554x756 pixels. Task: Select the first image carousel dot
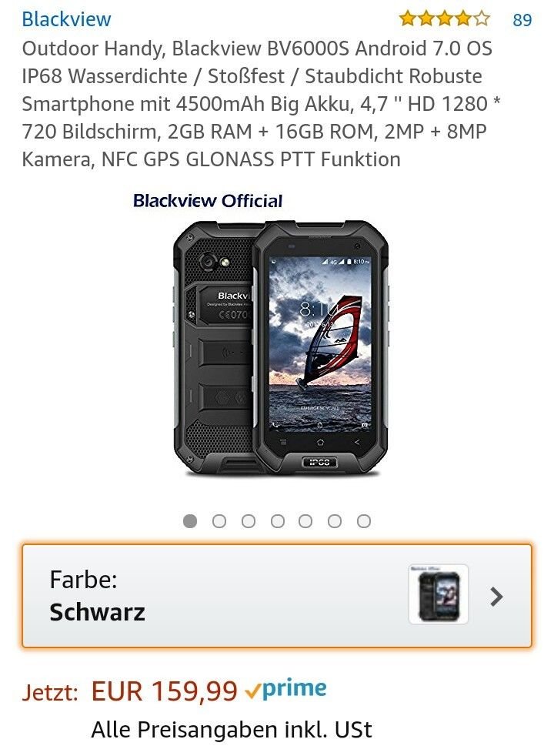pos(190,520)
